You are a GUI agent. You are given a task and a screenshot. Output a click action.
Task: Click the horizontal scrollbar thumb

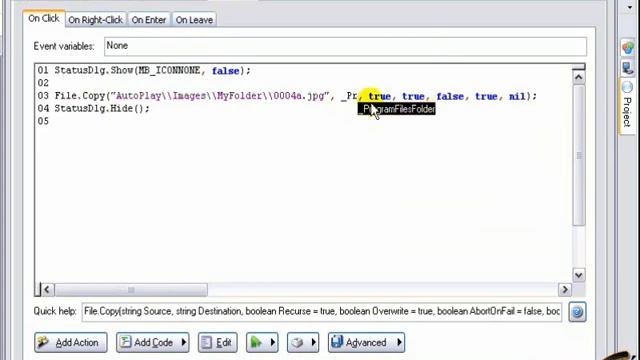pos(131,290)
